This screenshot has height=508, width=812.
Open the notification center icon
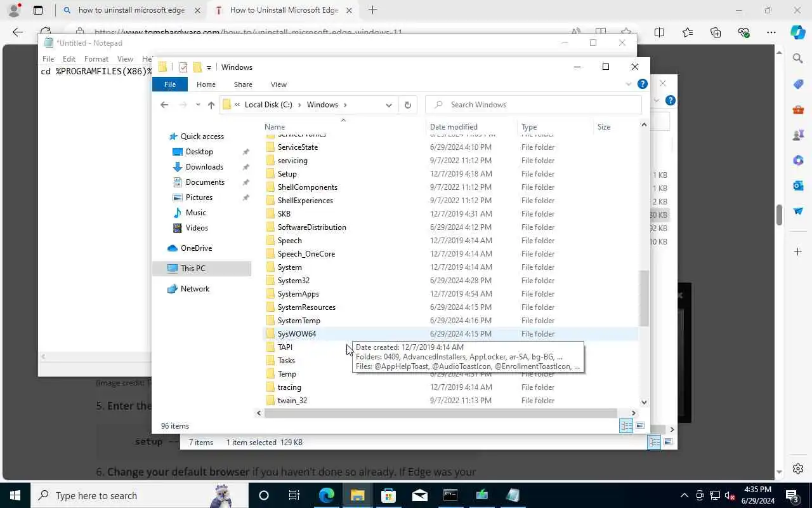[792, 495]
